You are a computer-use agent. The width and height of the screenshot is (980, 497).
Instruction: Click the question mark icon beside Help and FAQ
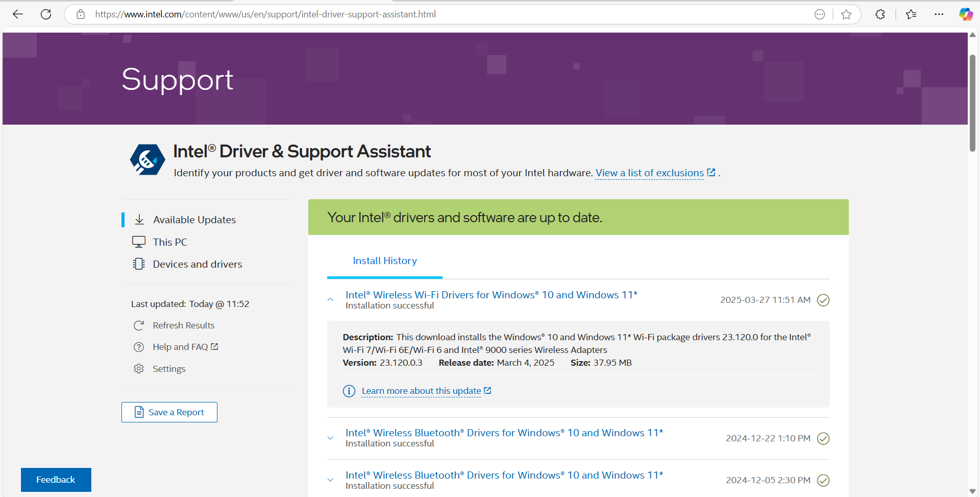click(x=139, y=347)
